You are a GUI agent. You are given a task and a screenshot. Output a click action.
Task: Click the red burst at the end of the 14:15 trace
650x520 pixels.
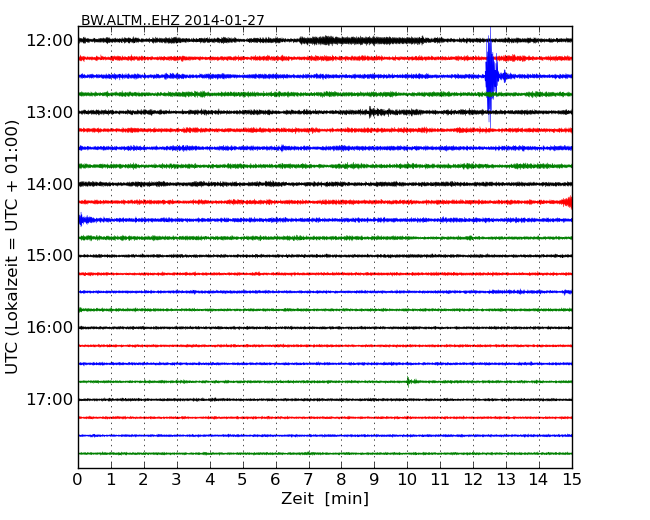tap(566, 202)
